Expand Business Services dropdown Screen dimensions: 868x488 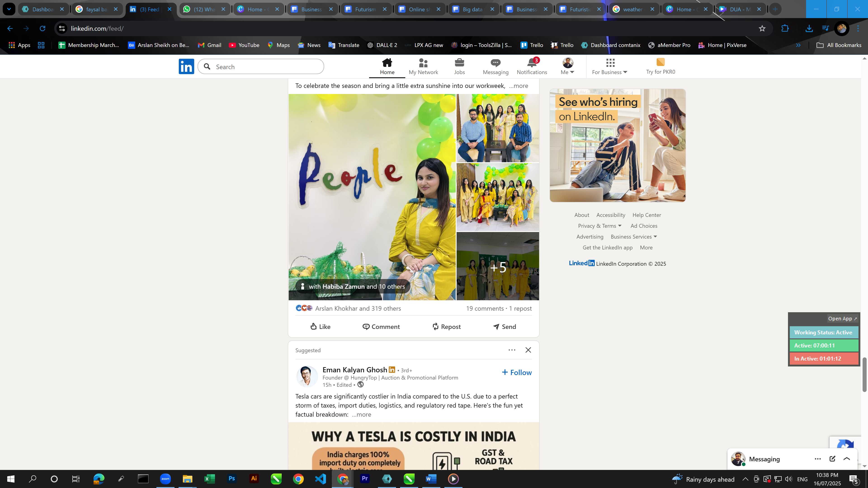point(634,236)
